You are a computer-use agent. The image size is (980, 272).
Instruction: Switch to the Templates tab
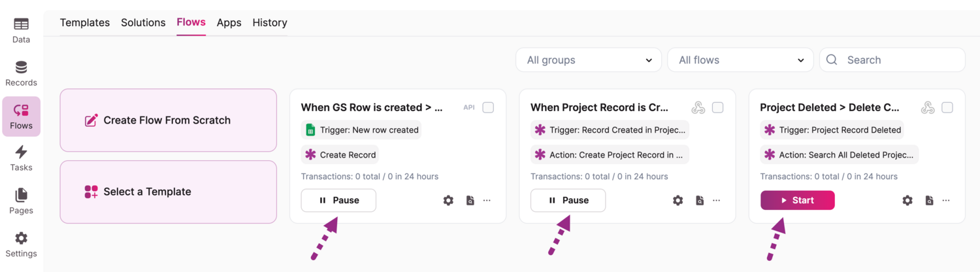click(x=85, y=22)
